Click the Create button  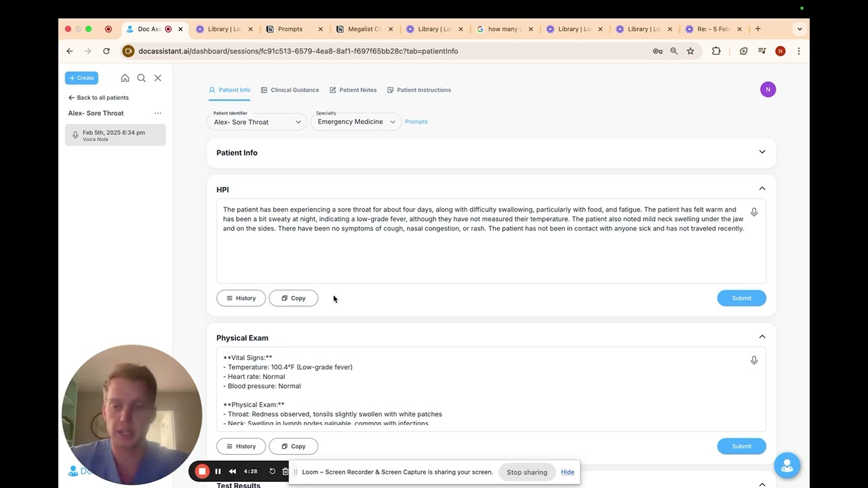point(81,78)
